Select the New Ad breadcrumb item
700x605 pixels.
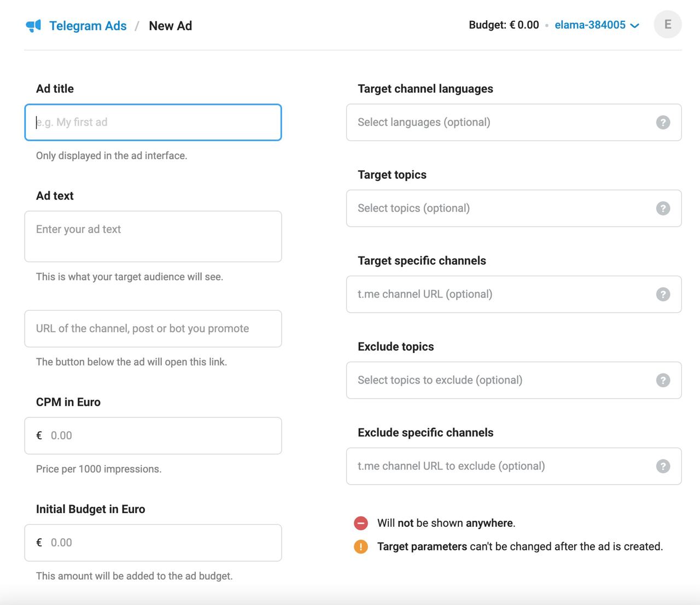(170, 26)
